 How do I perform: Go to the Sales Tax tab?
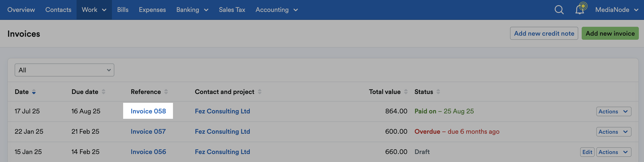232,10
